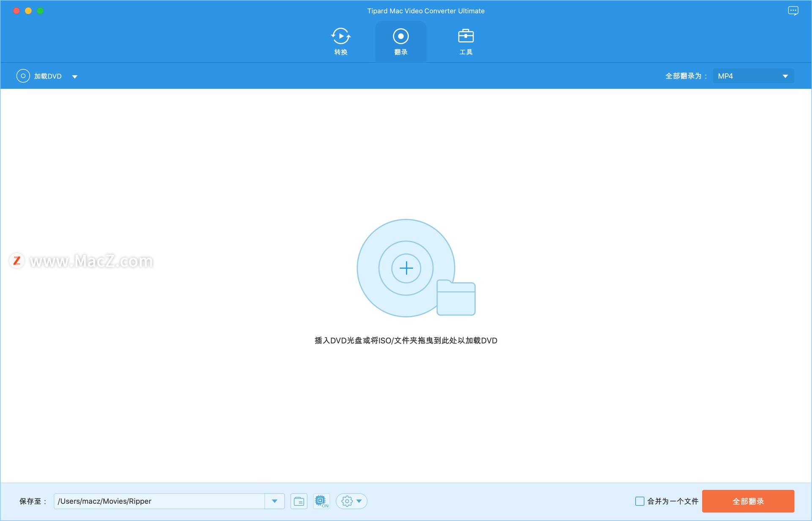
Task: Open the output folder icon
Action: tap(299, 501)
